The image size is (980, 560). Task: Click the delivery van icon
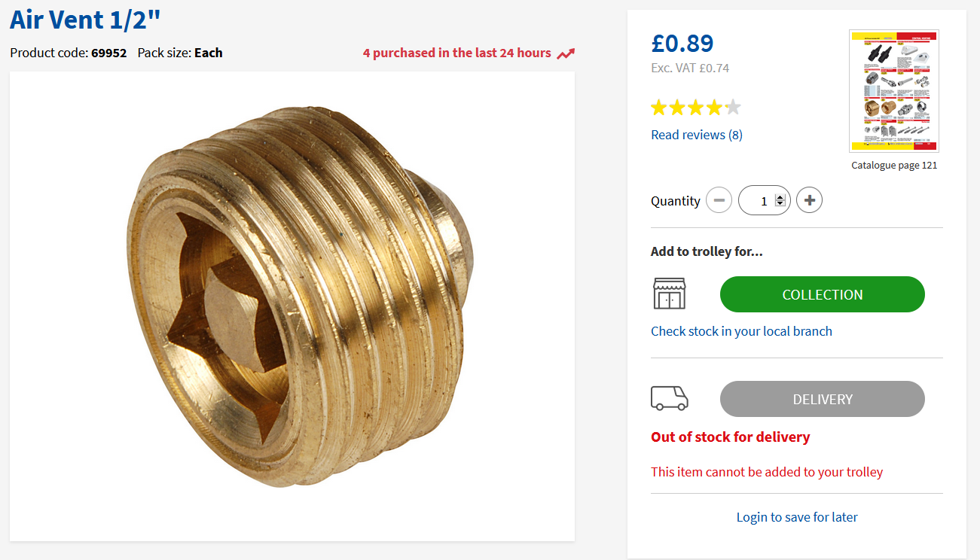(669, 398)
